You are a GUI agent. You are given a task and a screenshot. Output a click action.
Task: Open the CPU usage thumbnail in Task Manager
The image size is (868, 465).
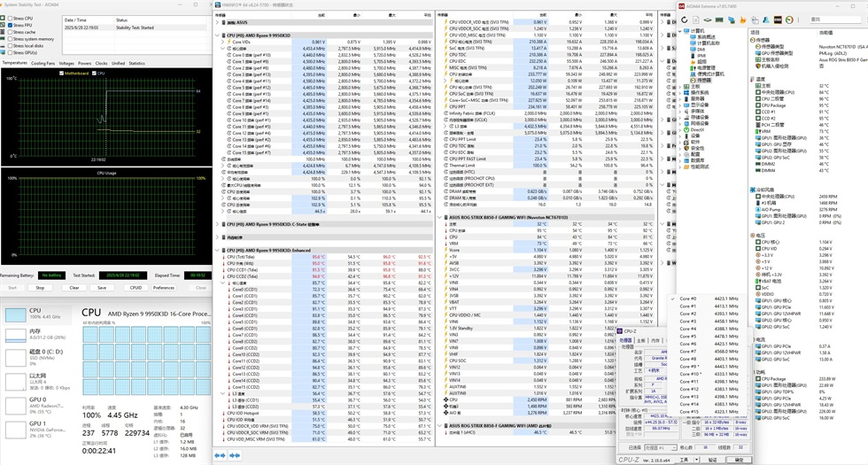pos(16,315)
